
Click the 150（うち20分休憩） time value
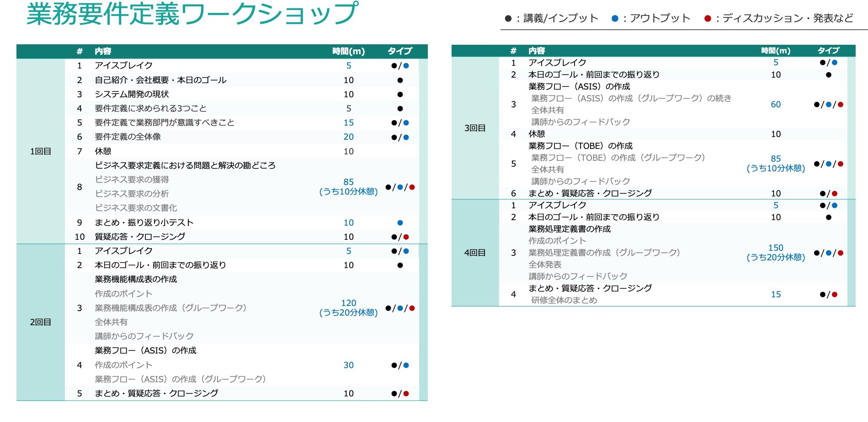point(776,252)
